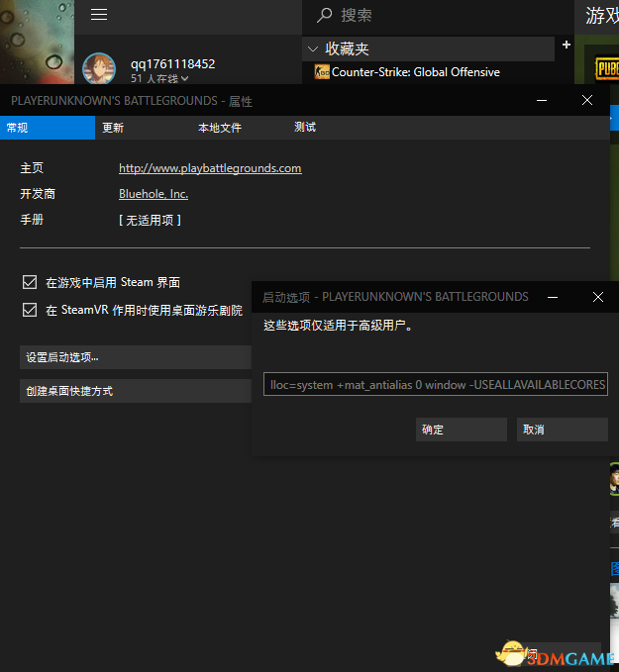This screenshot has height=672, width=619.
Task: Click the user avatar picture
Action: point(99,68)
